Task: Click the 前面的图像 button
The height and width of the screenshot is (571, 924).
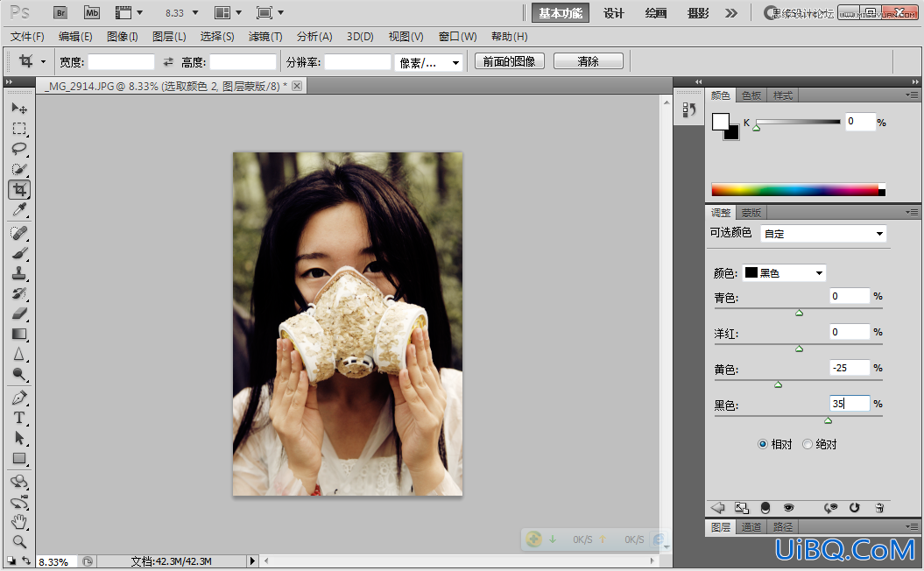Action: (x=509, y=61)
